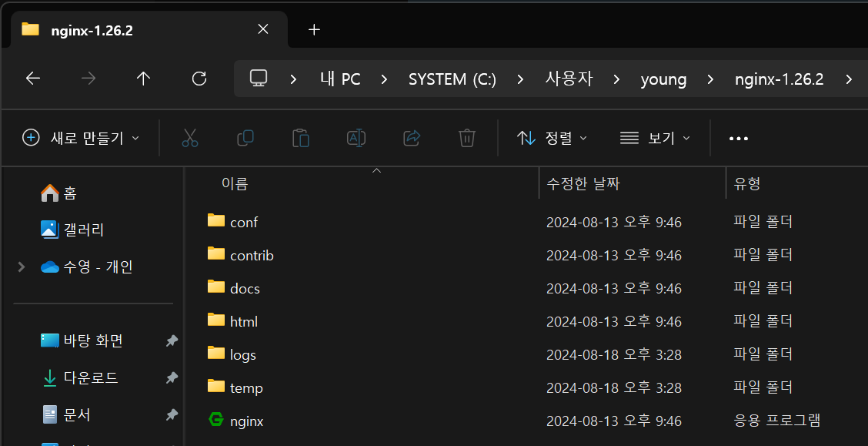Click the html folder icon
Image resolution: width=868 pixels, height=446 pixels.
pos(216,320)
